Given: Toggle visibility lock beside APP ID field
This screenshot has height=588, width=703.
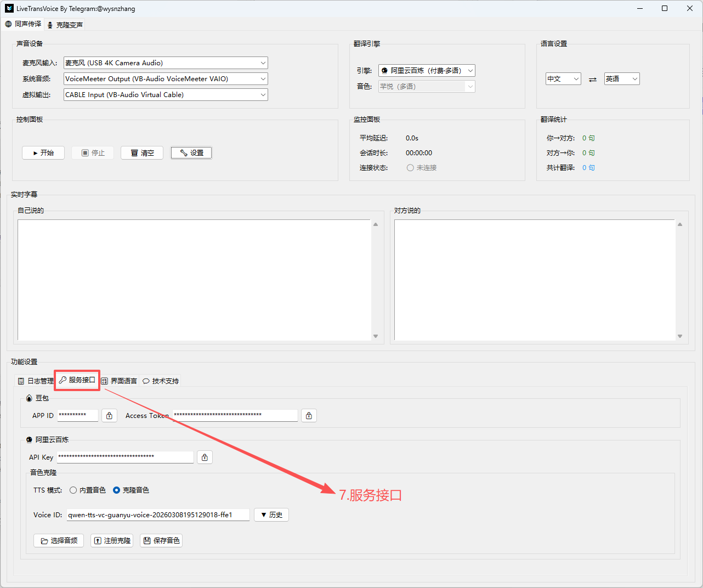Looking at the screenshot, I should (x=110, y=416).
